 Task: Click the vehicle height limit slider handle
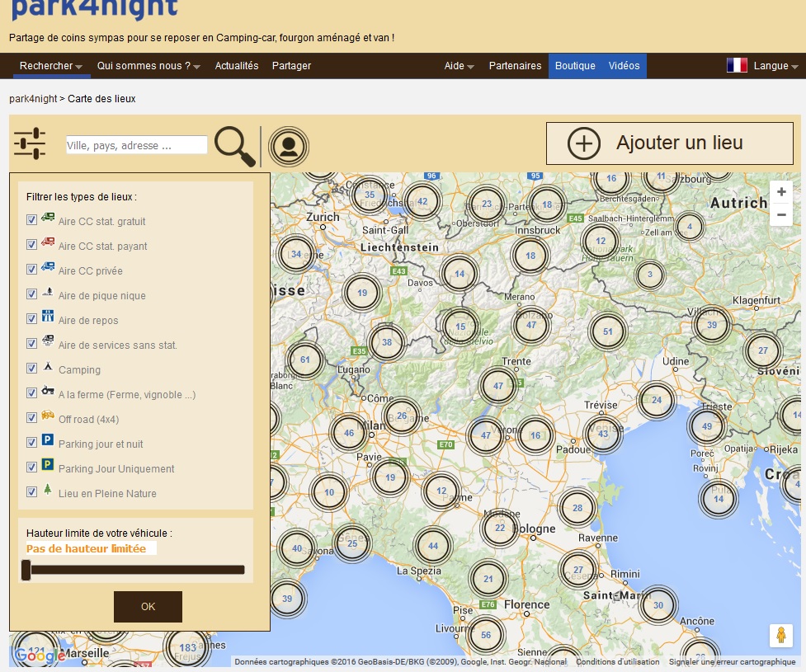26,570
